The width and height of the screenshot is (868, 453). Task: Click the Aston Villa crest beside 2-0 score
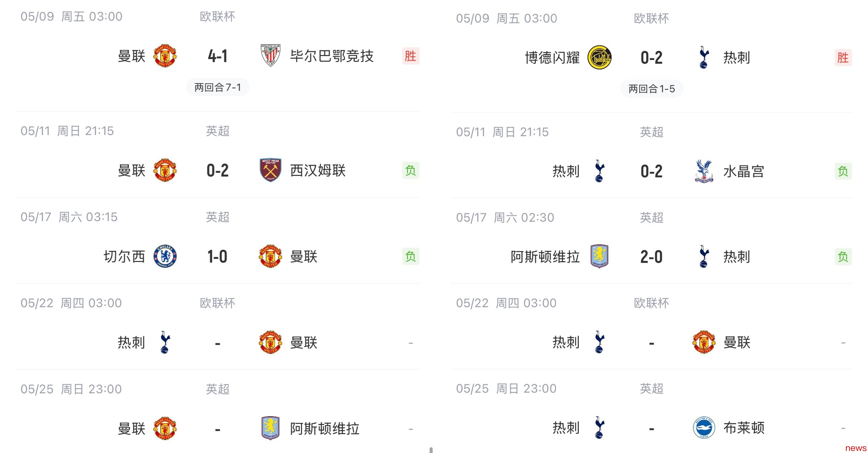tap(599, 256)
